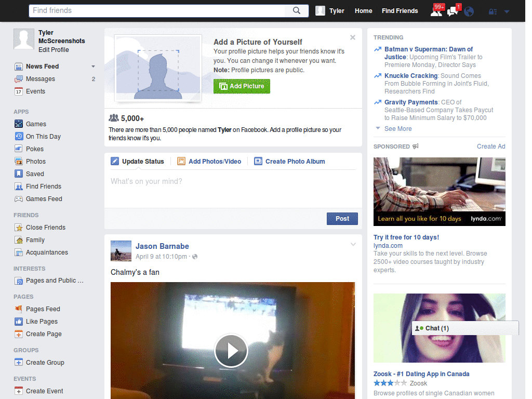Viewport: 532px width, 399px height.
Task: Click the Find Friends sidebar icon
Action: pos(19,187)
